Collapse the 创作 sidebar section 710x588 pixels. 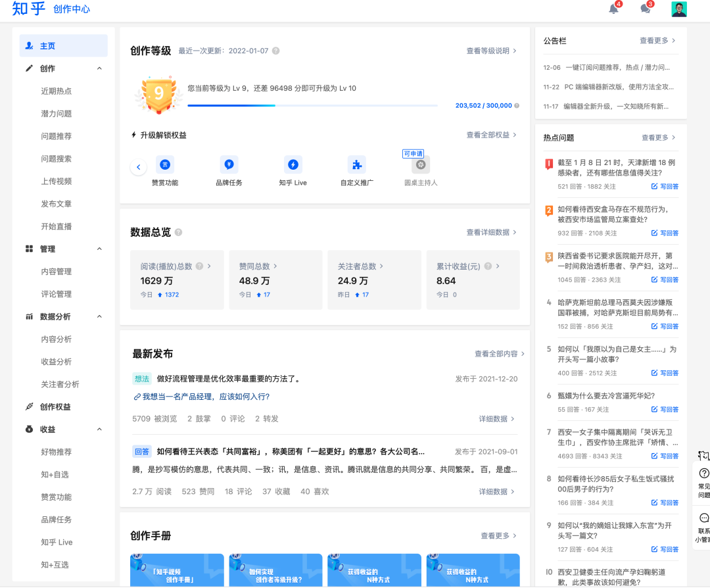(100, 68)
